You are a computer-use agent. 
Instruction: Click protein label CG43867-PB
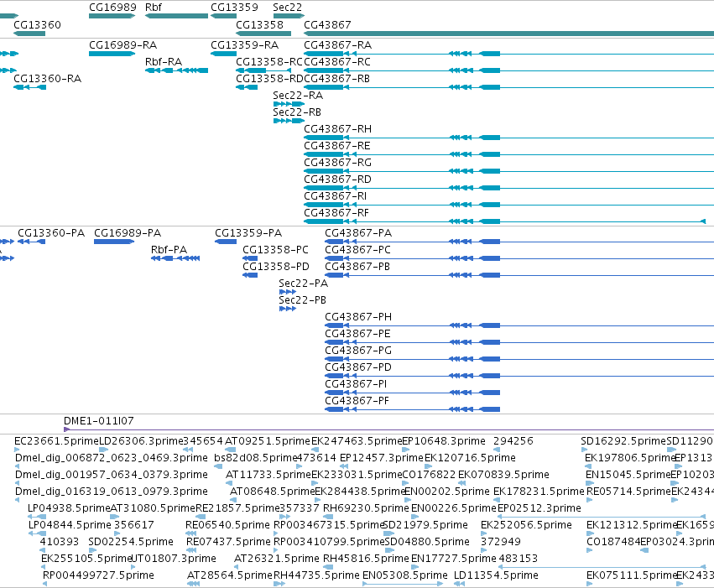tap(357, 267)
